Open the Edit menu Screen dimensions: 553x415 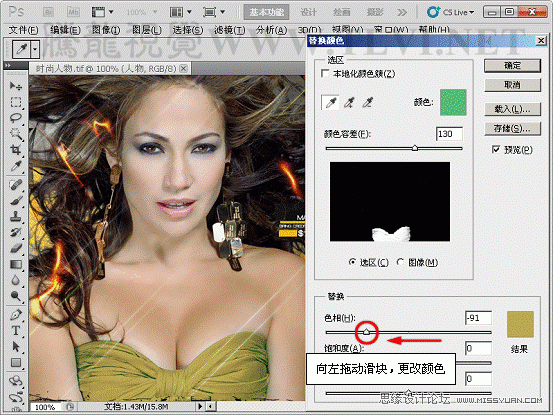coord(65,30)
